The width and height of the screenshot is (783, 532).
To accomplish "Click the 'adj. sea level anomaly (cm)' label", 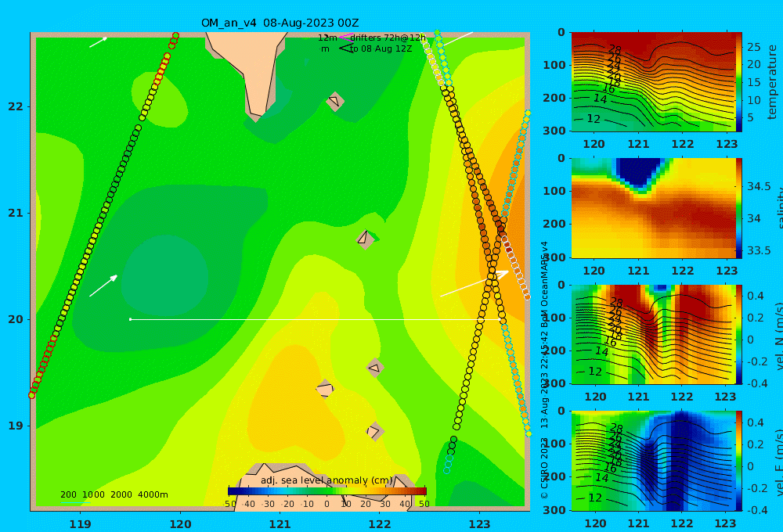I will pyautogui.click(x=327, y=480).
